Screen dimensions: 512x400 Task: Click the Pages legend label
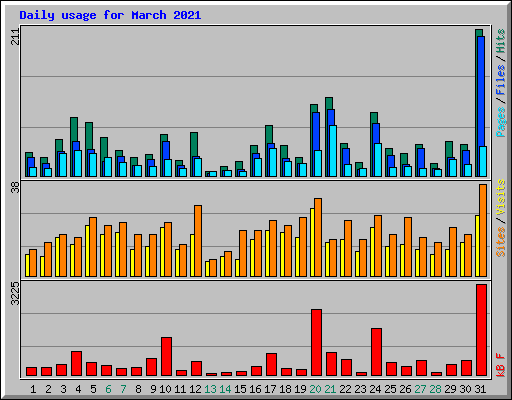click(501, 122)
